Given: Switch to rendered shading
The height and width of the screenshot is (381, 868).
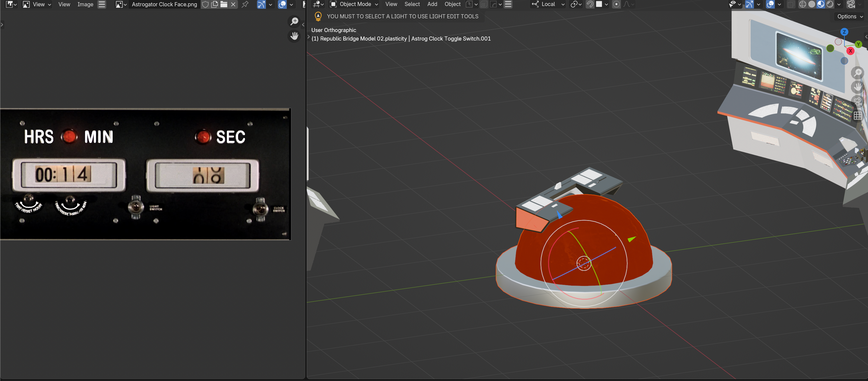Looking at the screenshot, I should tap(830, 4).
